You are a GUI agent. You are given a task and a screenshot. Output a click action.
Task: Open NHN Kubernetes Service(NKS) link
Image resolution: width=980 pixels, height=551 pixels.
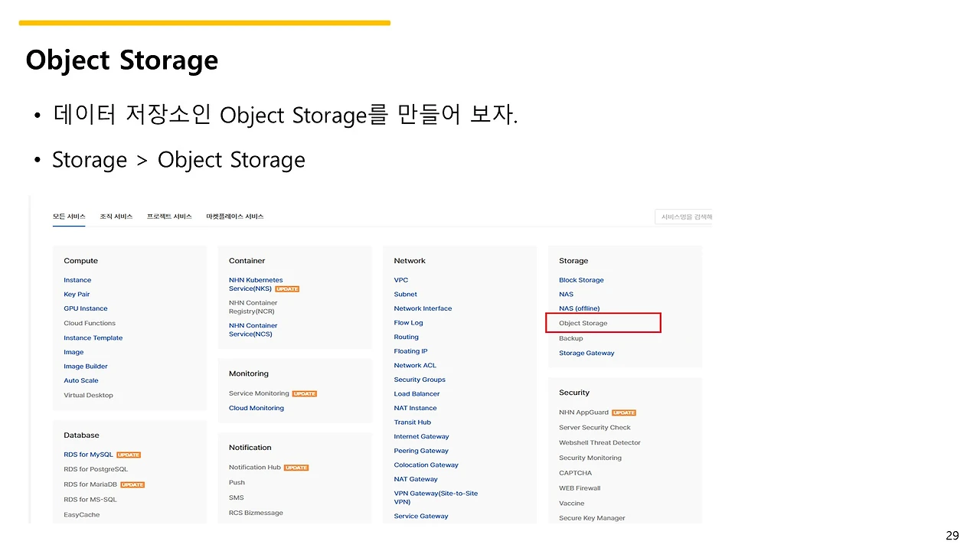[256, 284]
